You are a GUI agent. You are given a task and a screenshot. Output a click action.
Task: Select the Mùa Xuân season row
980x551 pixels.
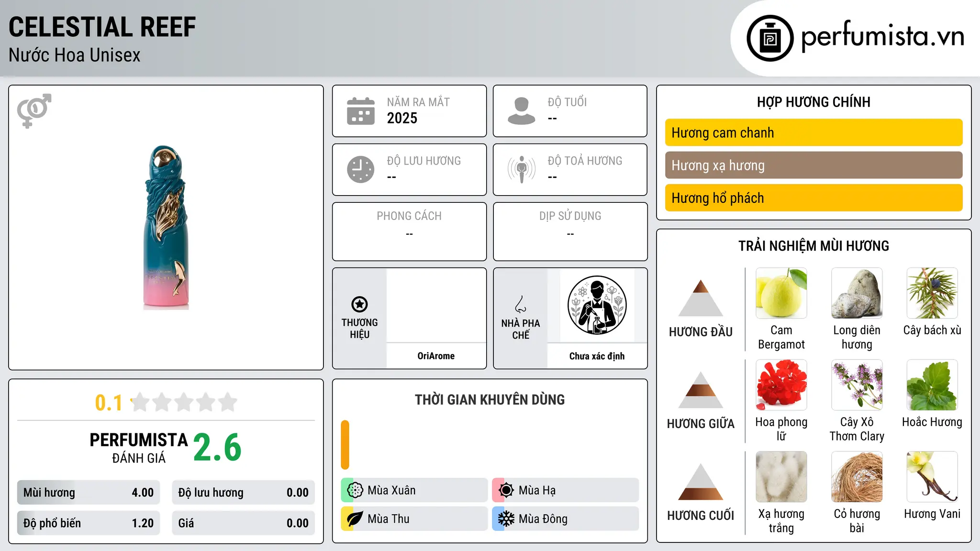pos(414,490)
